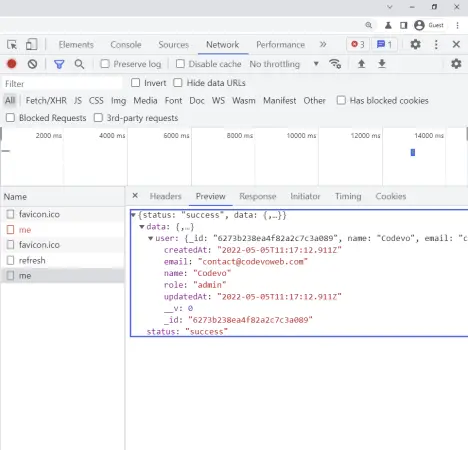Filter requests by Fetch/XHR

pyautogui.click(x=46, y=101)
